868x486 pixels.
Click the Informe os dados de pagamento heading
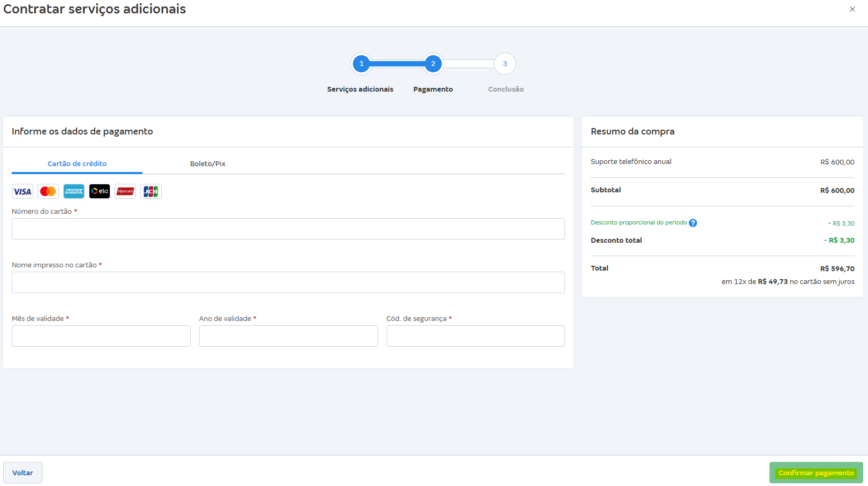click(x=82, y=131)
